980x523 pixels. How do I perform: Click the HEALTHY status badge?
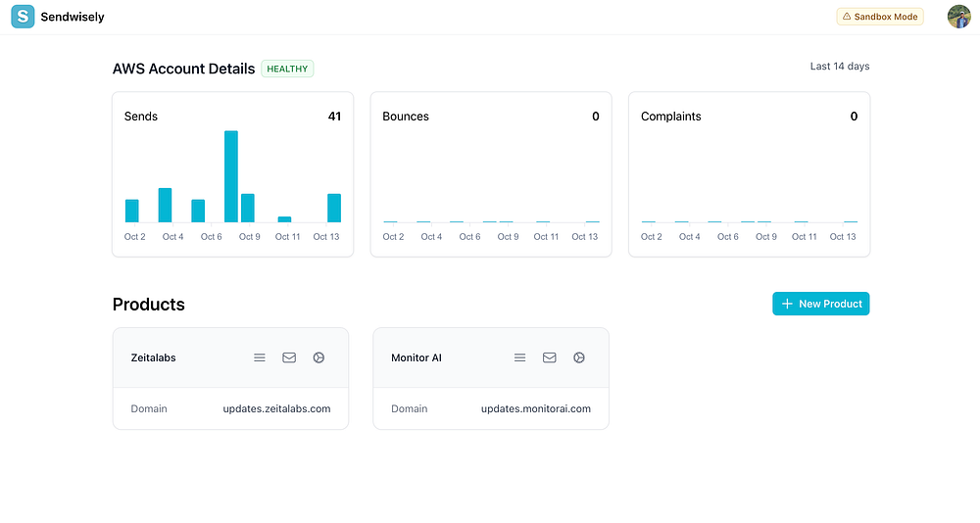(x=287, y=69)
